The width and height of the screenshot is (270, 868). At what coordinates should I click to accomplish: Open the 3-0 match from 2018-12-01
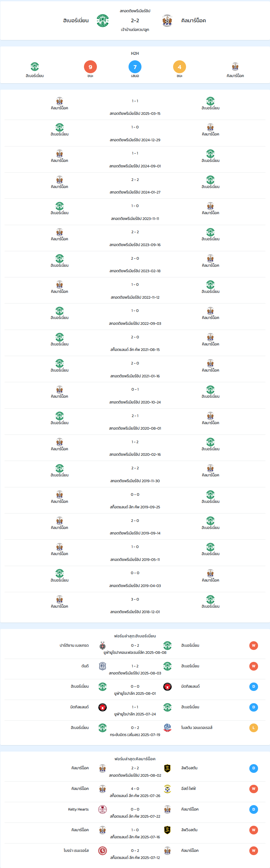click(135, 605)
